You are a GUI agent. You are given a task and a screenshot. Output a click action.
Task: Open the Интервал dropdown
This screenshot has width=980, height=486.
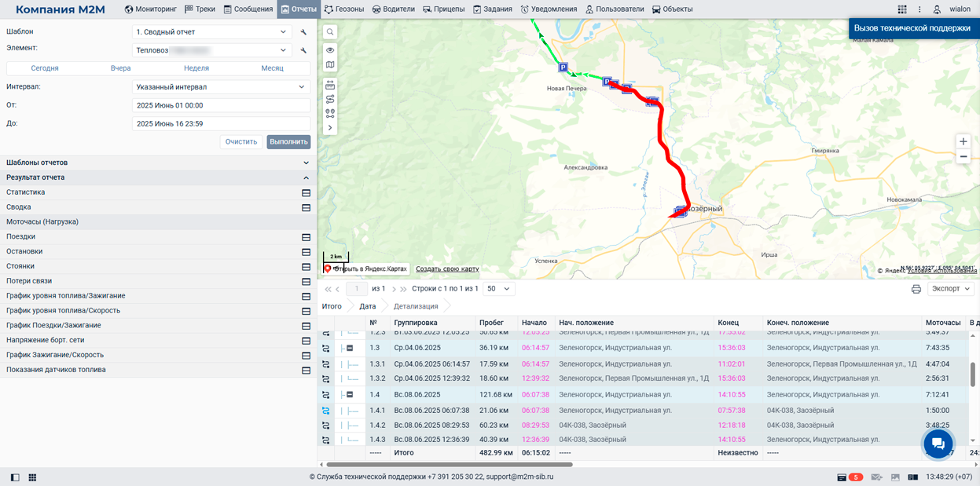(221, 87)
